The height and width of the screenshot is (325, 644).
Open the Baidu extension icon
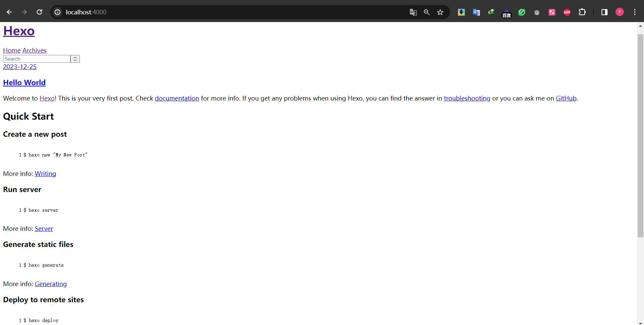tap(506, 13)
